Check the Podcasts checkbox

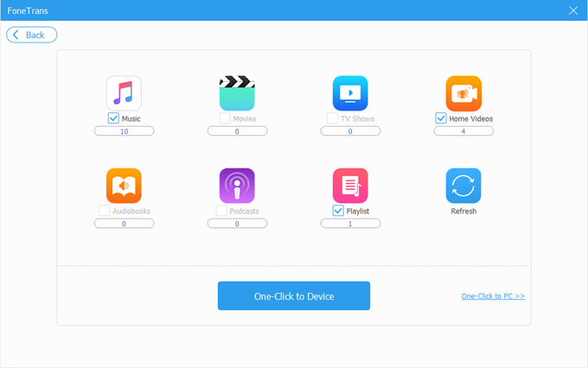pos(221,211)
